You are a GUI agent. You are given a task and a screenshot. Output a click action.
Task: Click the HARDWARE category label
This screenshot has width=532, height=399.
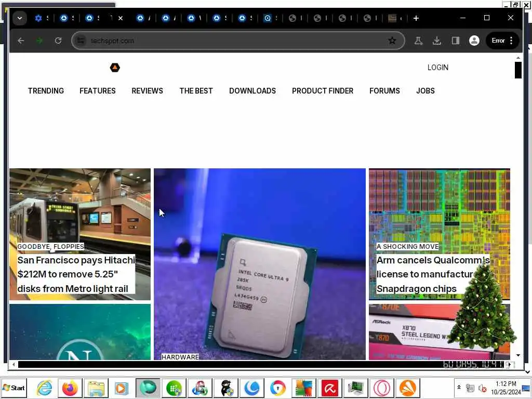180,357
